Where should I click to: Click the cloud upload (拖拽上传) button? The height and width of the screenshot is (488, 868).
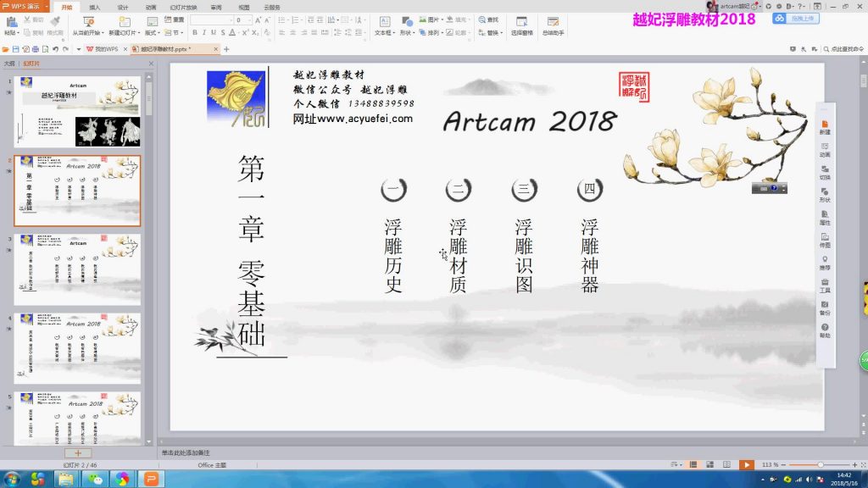(x=795, y=19)
